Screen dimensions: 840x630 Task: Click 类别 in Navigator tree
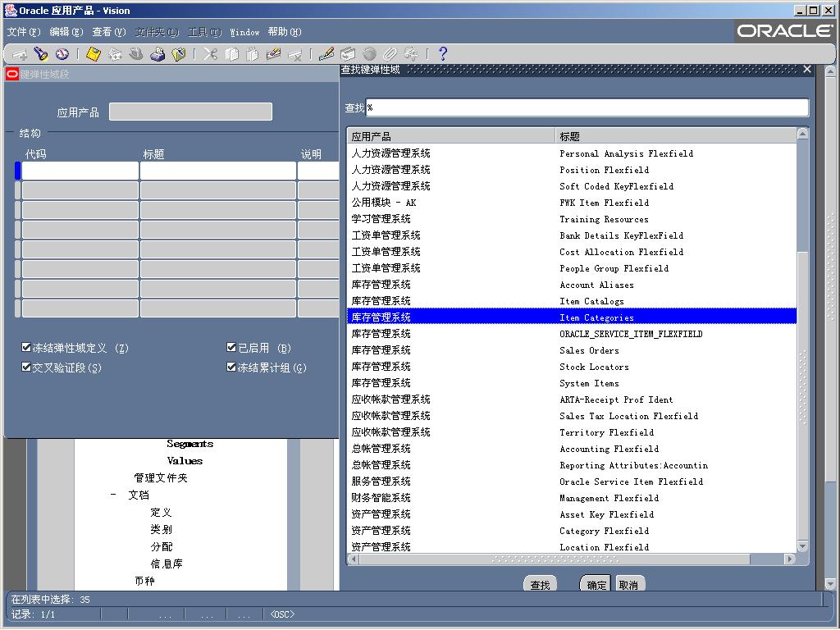(162, 529)
